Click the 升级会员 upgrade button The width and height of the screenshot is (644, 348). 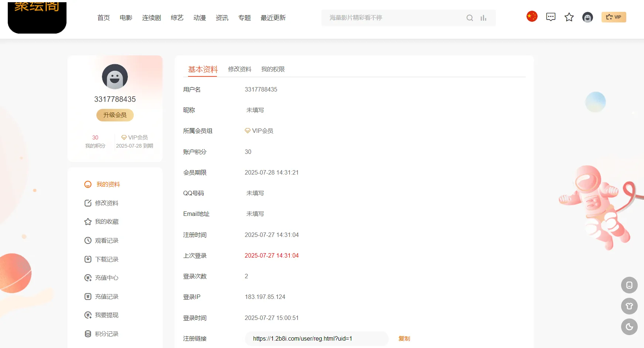coord(115,115)
